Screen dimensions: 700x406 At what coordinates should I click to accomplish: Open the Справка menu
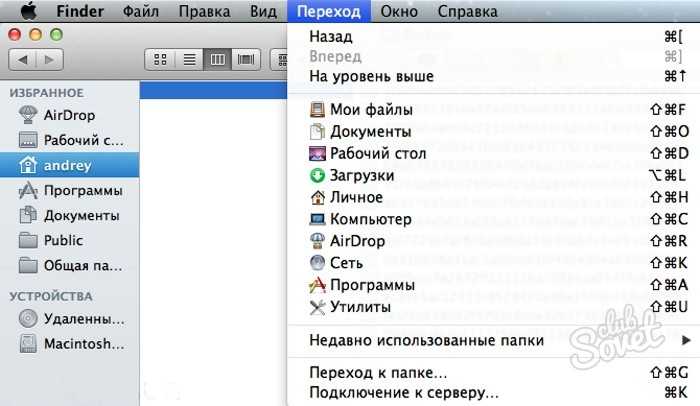click(467, 11)
